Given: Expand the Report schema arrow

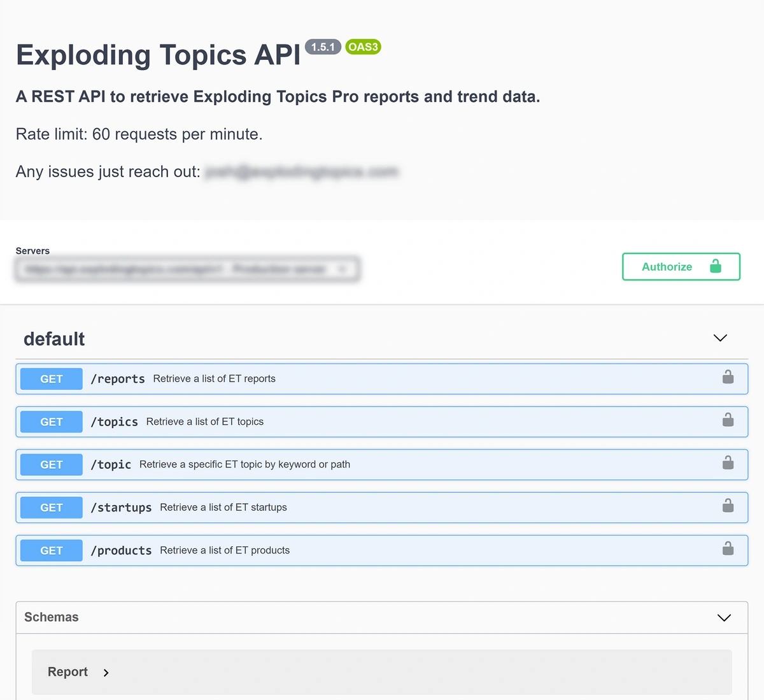Looking at the screenshot, I should (x=106, y=673).
